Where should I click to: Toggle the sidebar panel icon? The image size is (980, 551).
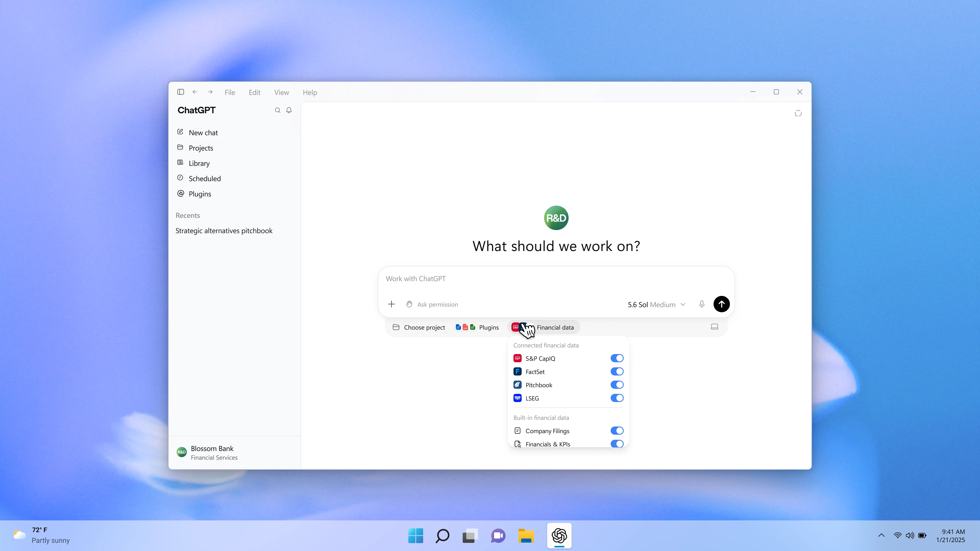point(181,92)
